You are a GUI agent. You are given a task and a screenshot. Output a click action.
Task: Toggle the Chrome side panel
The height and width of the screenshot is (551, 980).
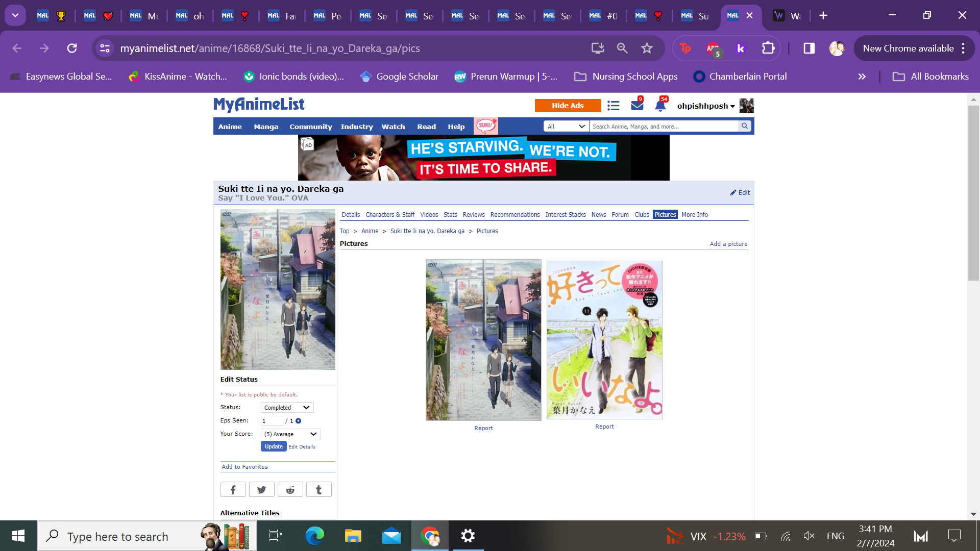[x=808, y=48]
